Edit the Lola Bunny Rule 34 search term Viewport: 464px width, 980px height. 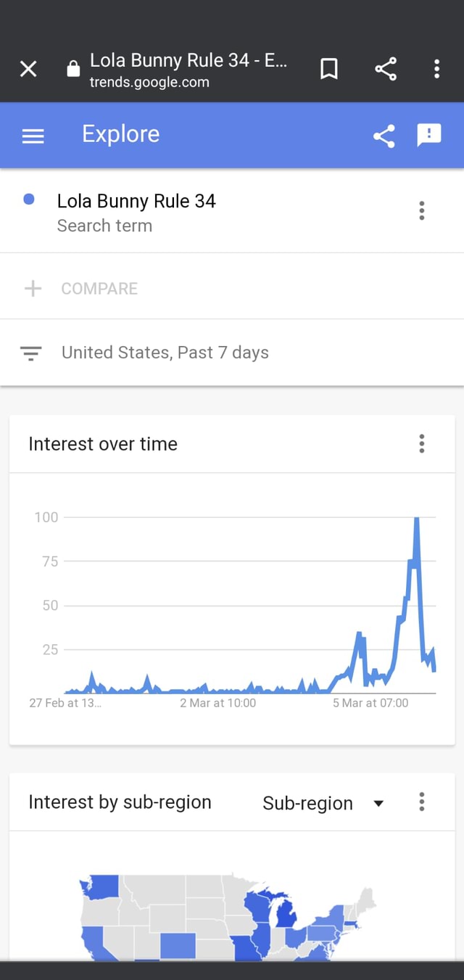tap(136, 202)
